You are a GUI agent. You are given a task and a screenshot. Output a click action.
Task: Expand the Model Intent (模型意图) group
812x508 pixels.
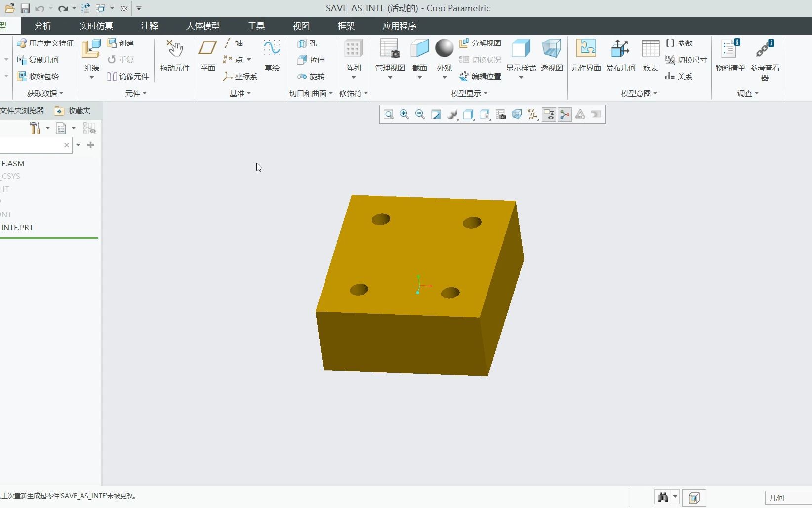click(x=639, y=93)
